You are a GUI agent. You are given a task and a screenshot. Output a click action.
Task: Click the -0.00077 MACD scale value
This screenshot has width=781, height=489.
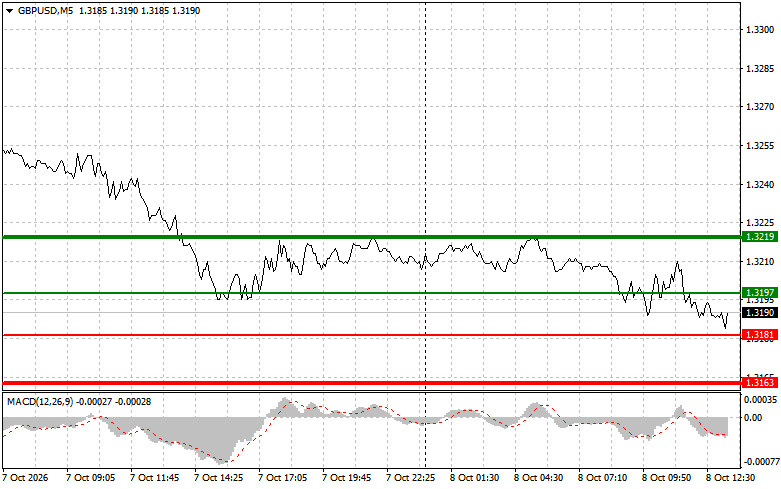click(762, 462)
